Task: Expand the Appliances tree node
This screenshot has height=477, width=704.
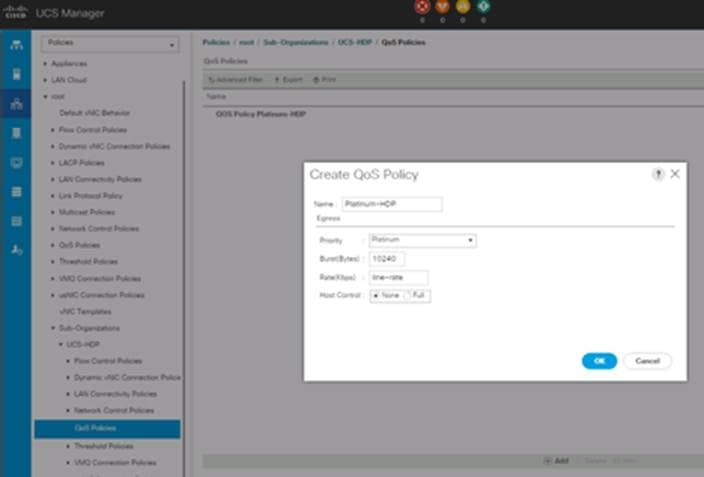Action: (x=45, y=64)
